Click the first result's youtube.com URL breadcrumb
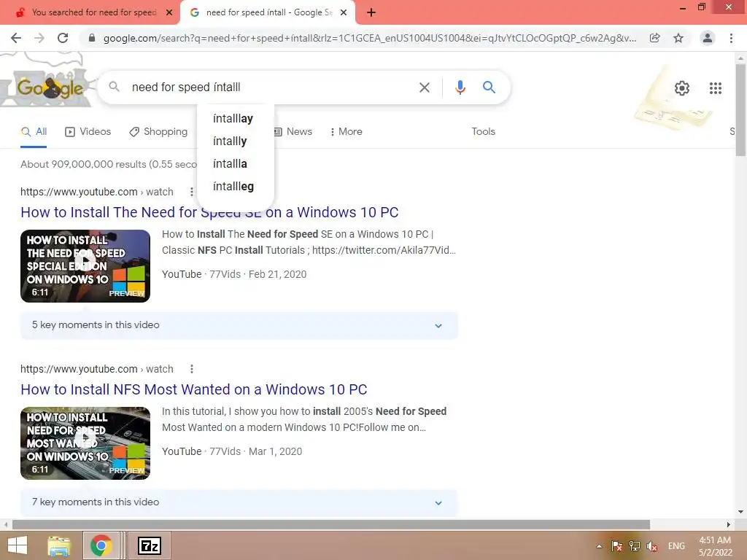747x560 pixels. 97,192
